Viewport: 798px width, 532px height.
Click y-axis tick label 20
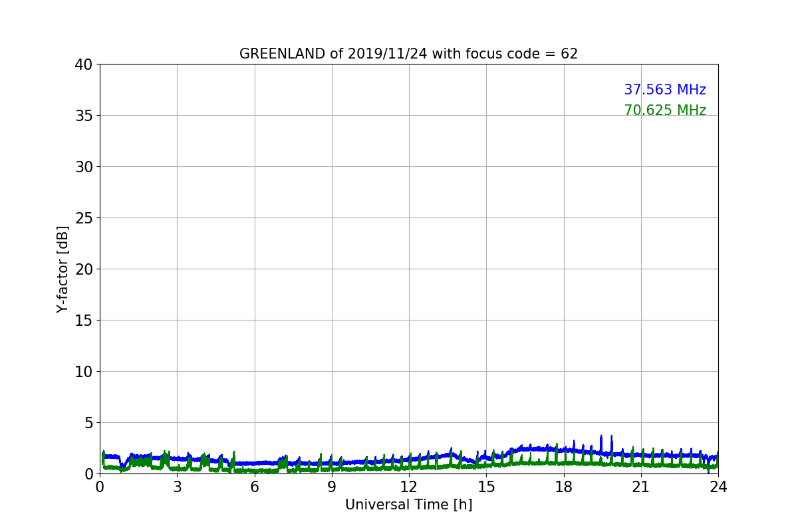point(83,269)
